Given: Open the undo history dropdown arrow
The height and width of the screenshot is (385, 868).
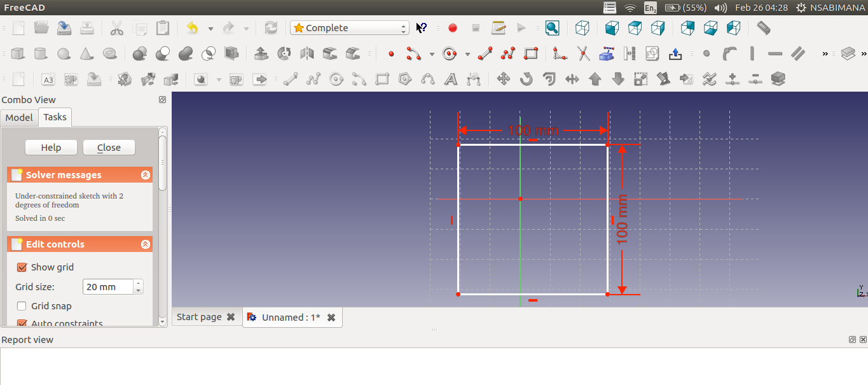Looking at the screenshot, I should (210, 28).
